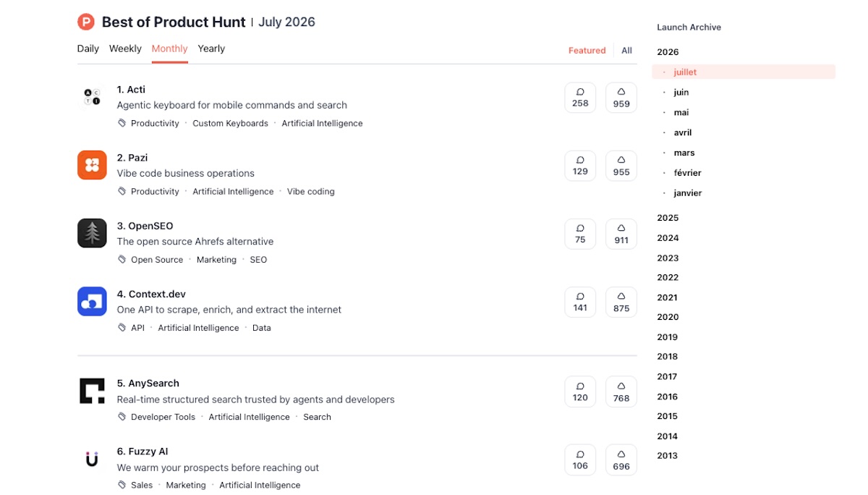Image resolution: width=868 pixels, height=495 pixels.
Task: Open comments for Pazi showing 129
Action: coord(580,166)
